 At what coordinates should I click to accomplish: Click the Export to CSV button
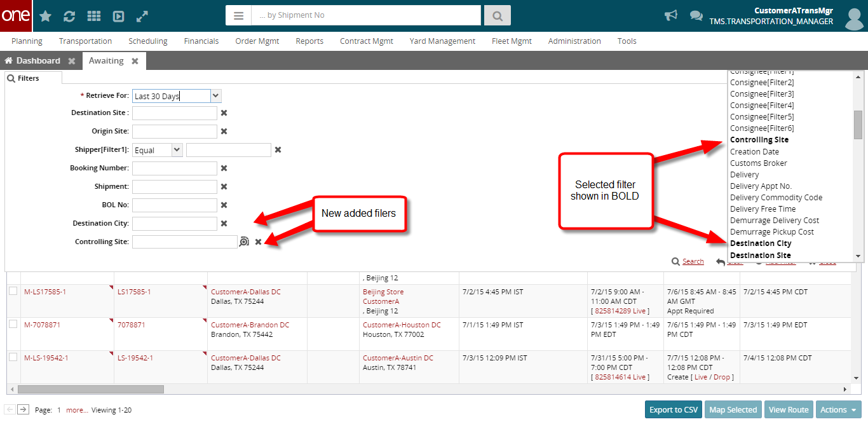tap(674, 409)
